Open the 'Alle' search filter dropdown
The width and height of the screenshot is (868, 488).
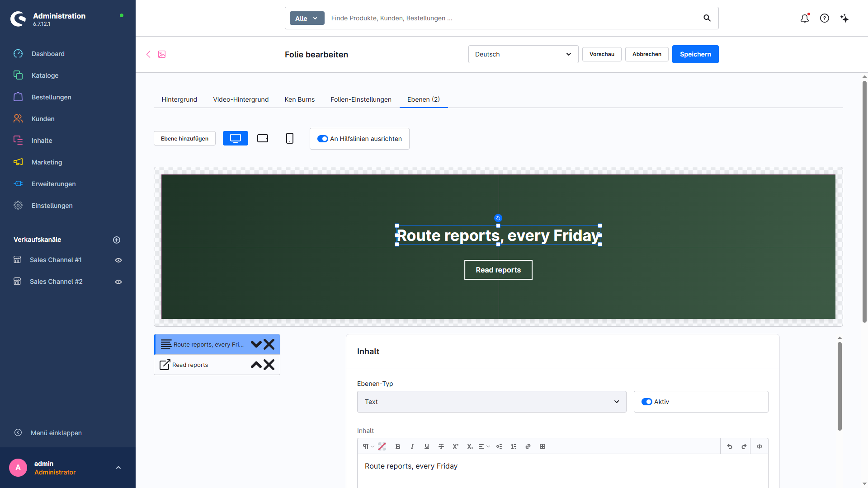(x=307, y=18)
